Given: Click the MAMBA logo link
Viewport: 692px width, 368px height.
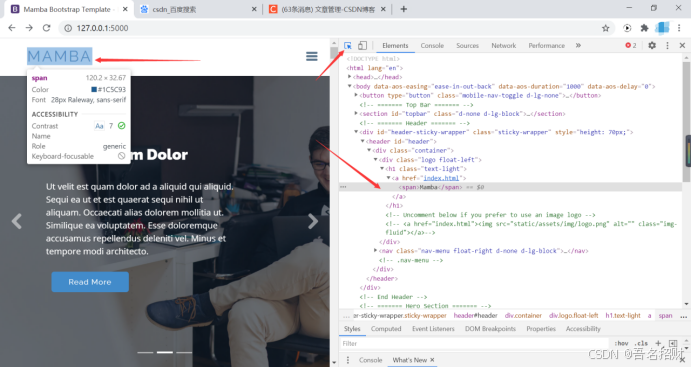Looking at the screenshot, I should (x=60, y=56).
